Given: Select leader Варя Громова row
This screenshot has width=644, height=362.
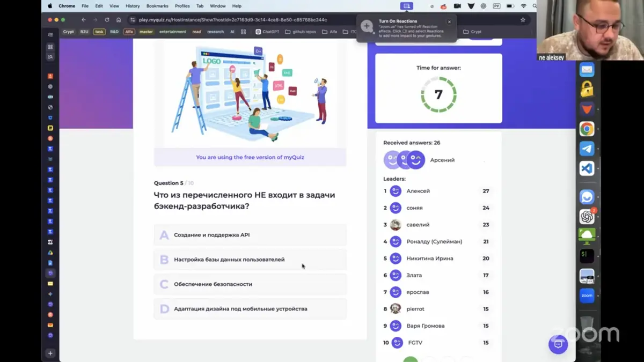Looking at the screenshot, I should [438, 326].
